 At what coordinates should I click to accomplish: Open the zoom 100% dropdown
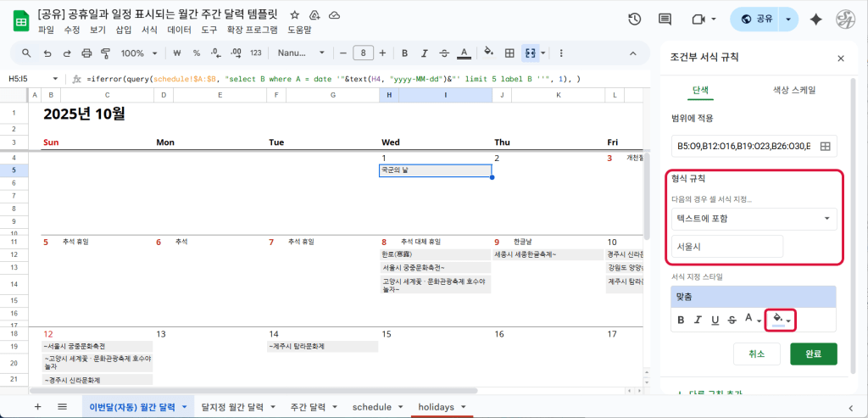(137, 53)
